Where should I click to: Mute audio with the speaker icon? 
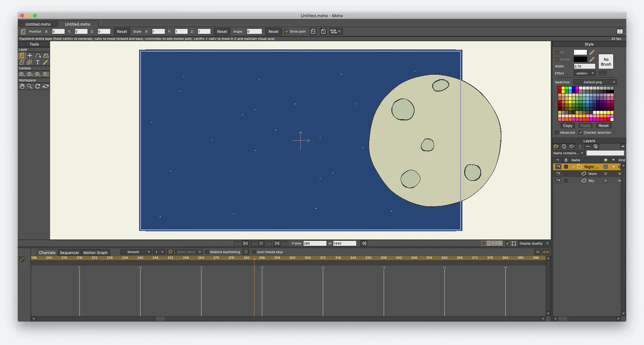(364, 244)
